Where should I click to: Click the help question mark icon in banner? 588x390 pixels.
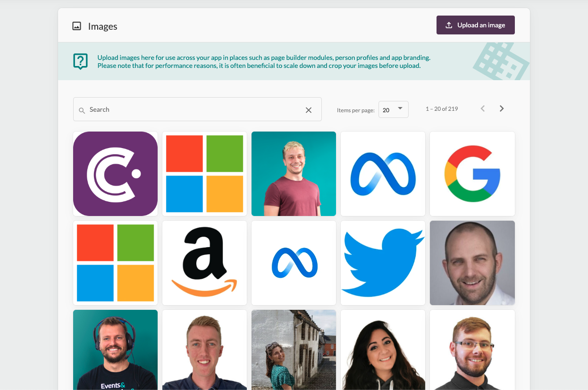pos(81,61)
